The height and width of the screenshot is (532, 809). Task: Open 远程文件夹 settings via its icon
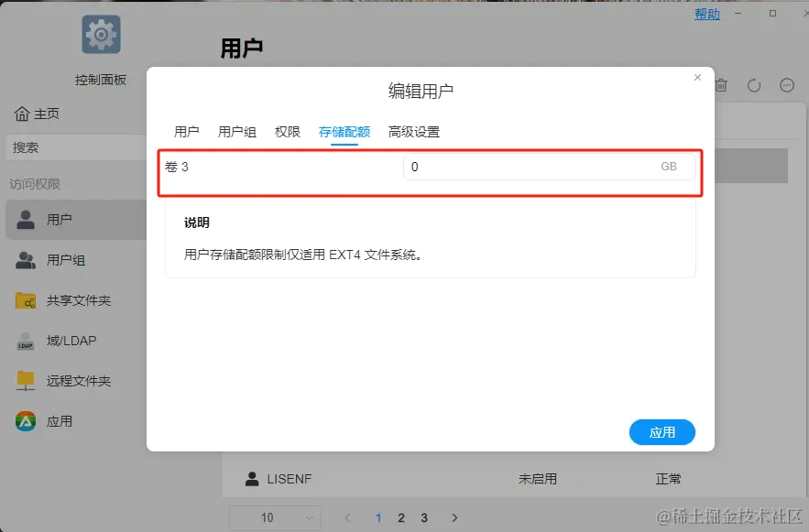coord(26,380)
